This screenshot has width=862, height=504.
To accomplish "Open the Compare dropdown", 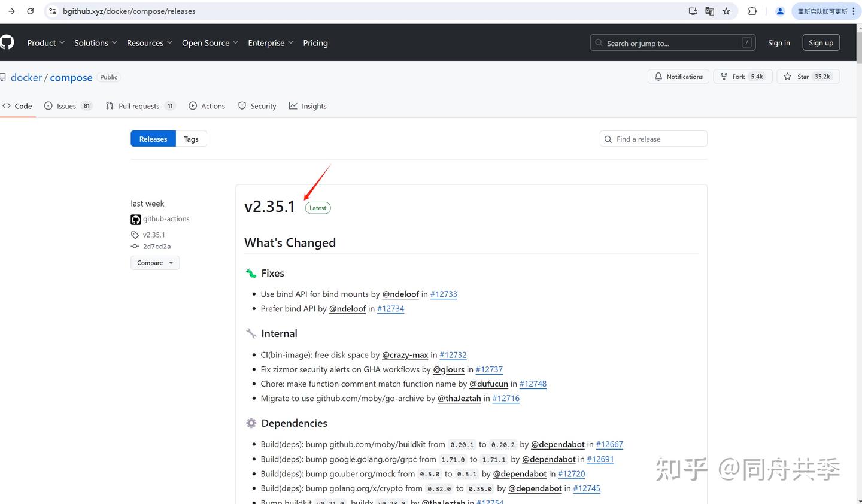I will (x=154, y=262).
